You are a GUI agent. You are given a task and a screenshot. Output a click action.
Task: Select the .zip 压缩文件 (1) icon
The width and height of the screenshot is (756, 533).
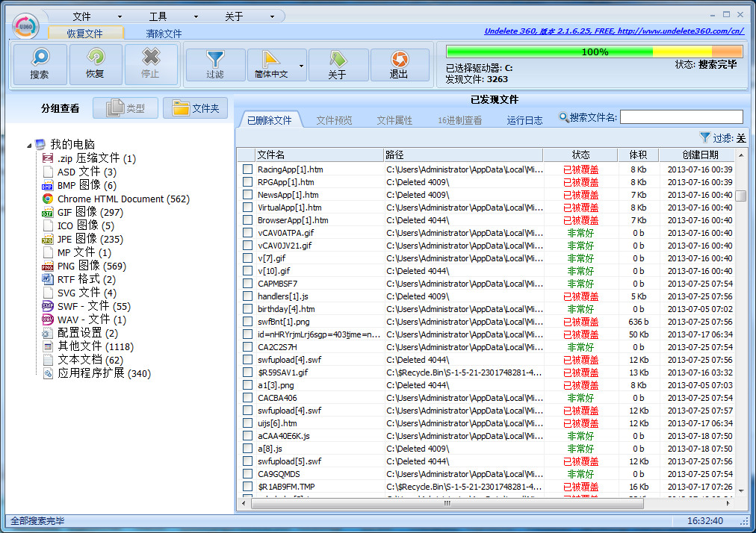48,158
